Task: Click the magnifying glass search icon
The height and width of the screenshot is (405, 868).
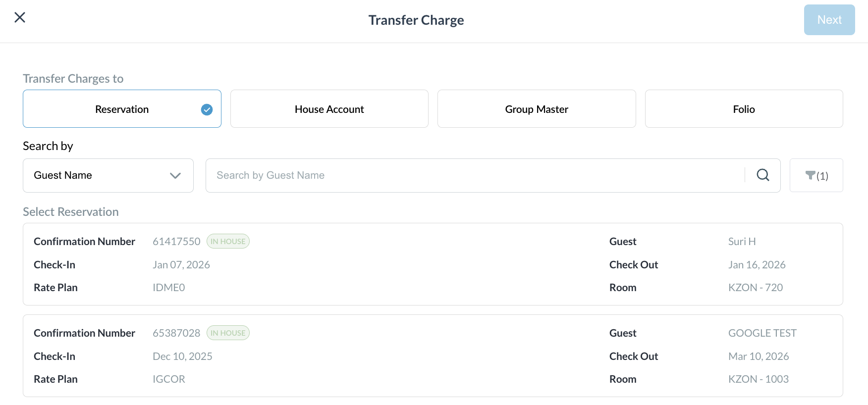Action: coord(763,175)
